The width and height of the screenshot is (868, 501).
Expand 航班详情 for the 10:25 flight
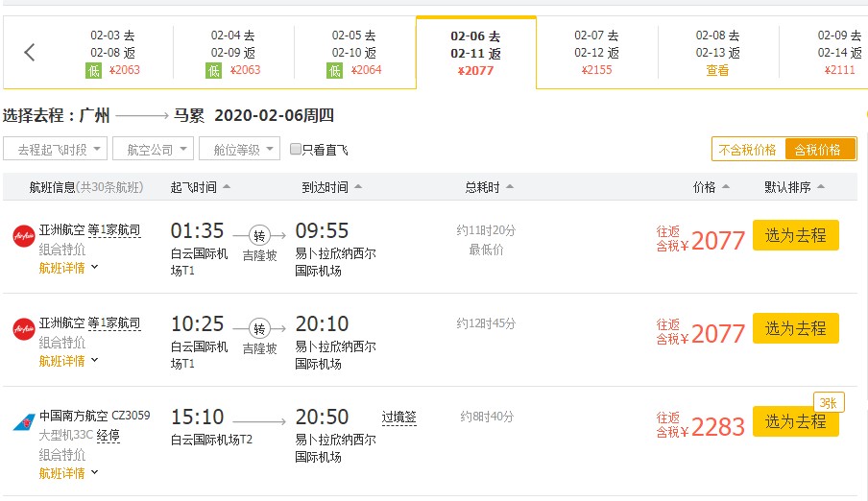click(68, 361)
